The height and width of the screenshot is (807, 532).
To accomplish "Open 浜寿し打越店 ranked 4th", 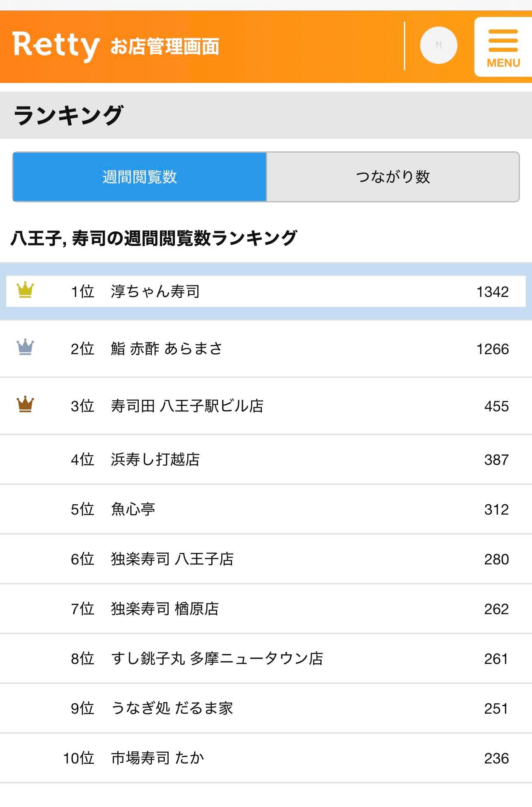I will pyautogui.click(x=266, y=459).
